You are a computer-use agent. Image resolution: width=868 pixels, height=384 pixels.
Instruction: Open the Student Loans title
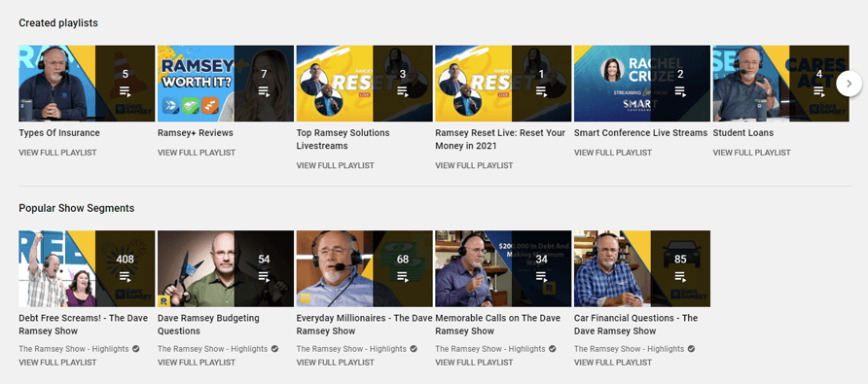743,133
